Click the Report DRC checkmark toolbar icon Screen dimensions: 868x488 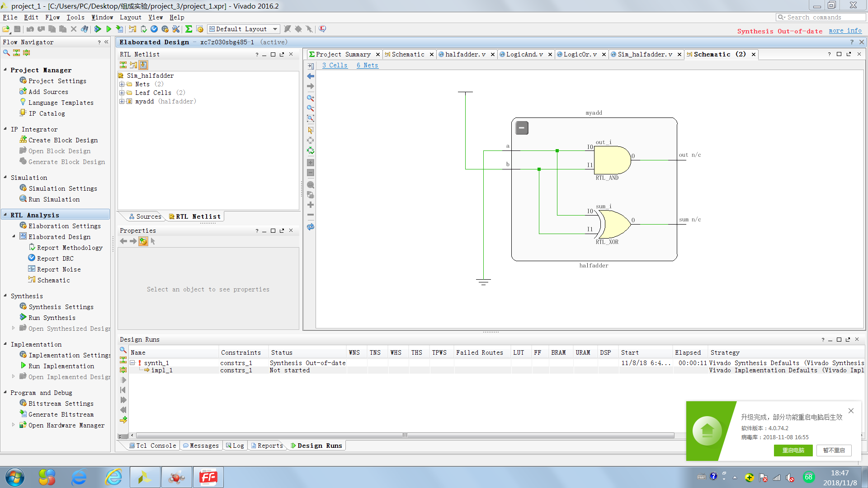[x=154, y=29]
